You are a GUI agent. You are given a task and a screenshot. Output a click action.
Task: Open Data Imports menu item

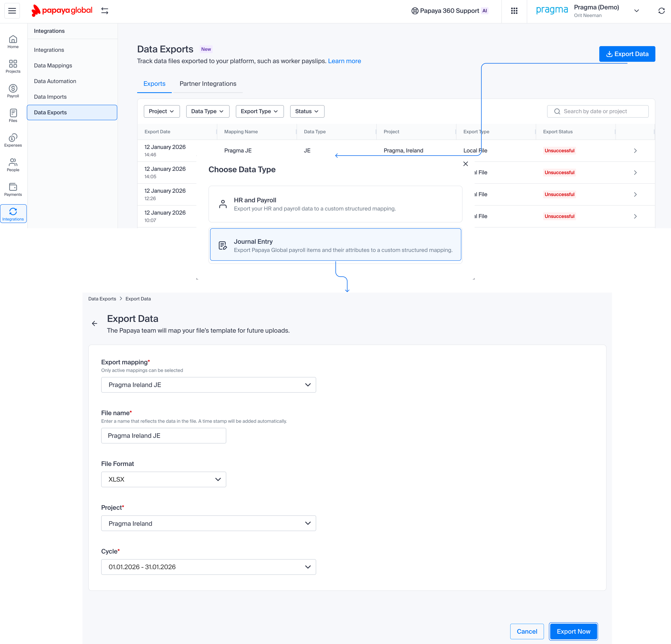click(50, 97)
